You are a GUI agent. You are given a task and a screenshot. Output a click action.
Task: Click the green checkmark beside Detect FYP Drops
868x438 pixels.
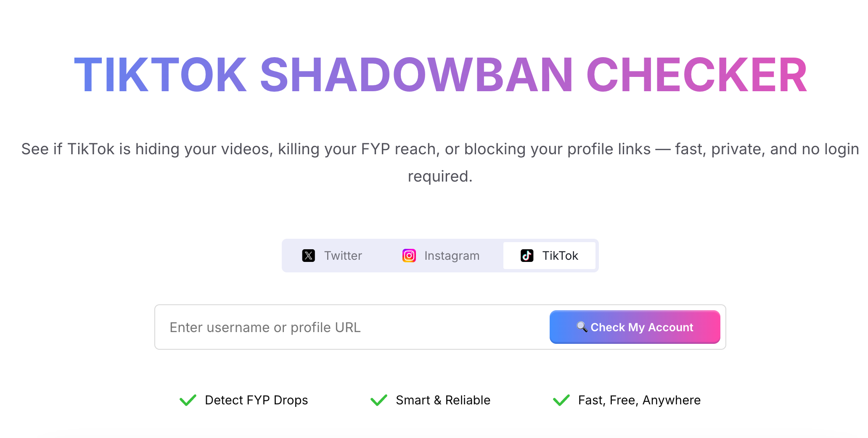[x=188, y=400]
